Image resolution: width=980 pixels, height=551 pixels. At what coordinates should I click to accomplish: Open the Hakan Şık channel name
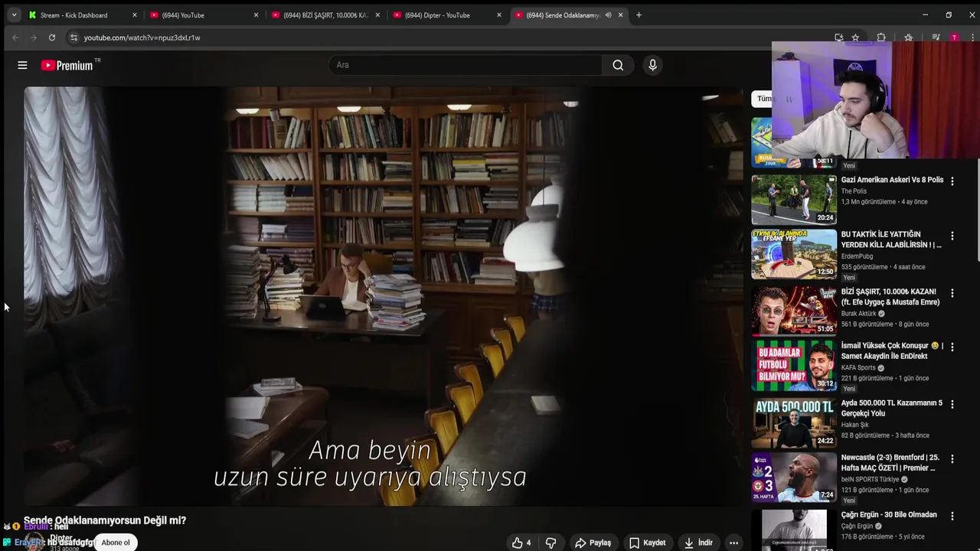click(855, 425)
